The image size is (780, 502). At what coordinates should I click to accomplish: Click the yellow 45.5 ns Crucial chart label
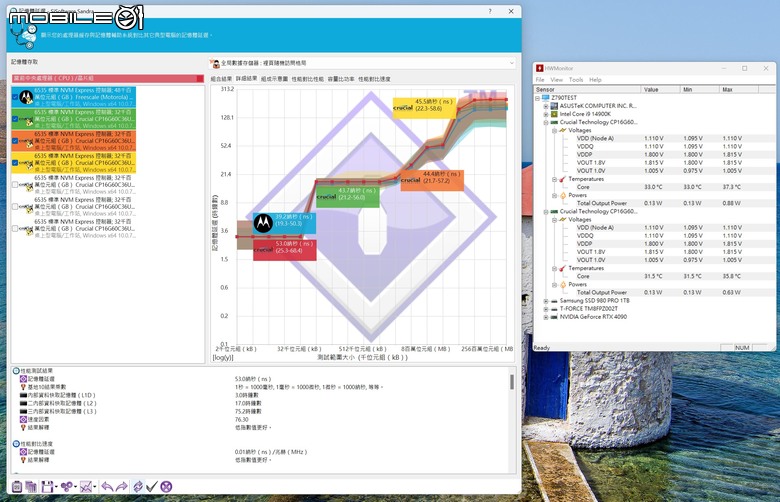click(424, 107)
